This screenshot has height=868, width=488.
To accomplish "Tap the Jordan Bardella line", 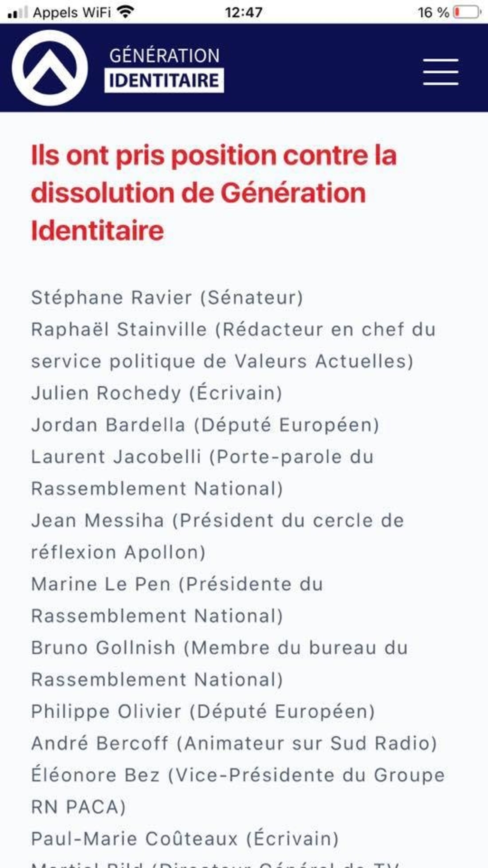I will pyautogui.click(x=205, y=425).
